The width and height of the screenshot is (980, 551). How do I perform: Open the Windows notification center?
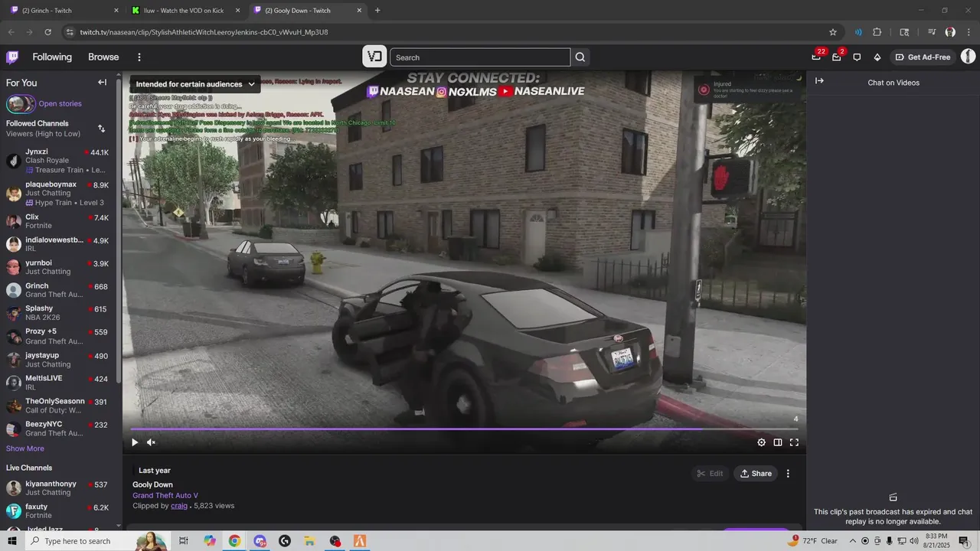tap(964, 541)
